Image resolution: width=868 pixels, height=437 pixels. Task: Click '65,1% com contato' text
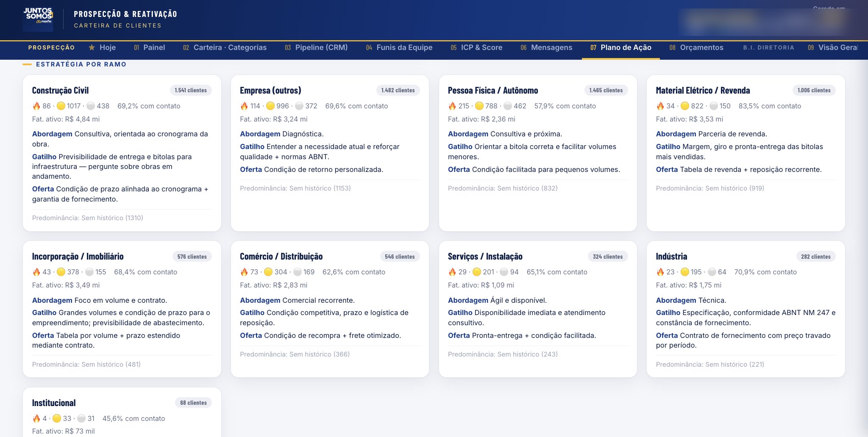click(557, 272)
